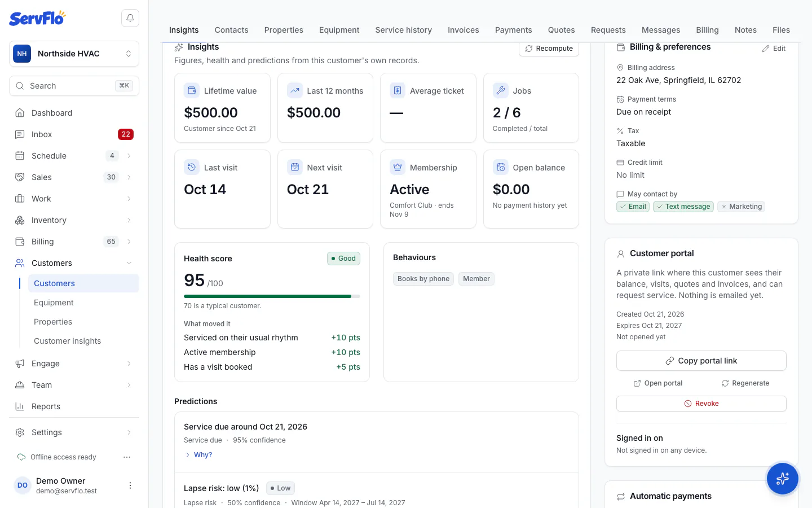Click the Search input field

74,86
